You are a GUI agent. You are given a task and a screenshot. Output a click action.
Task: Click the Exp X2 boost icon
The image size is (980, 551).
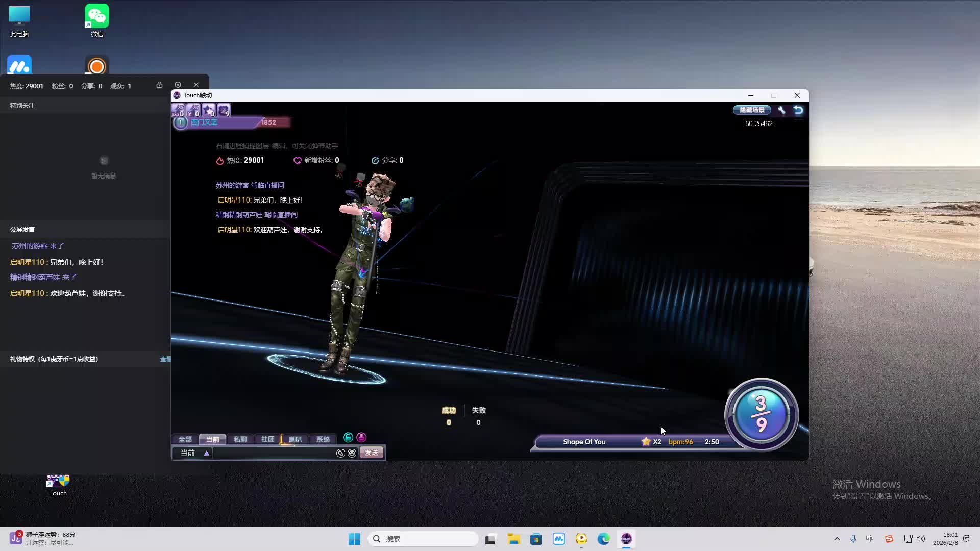pos(178,110)
